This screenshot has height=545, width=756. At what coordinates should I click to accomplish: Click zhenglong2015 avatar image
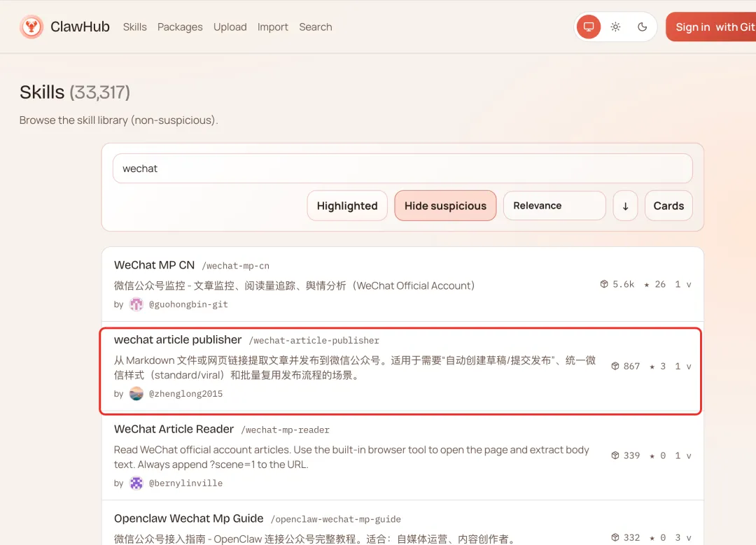point(136,394)
